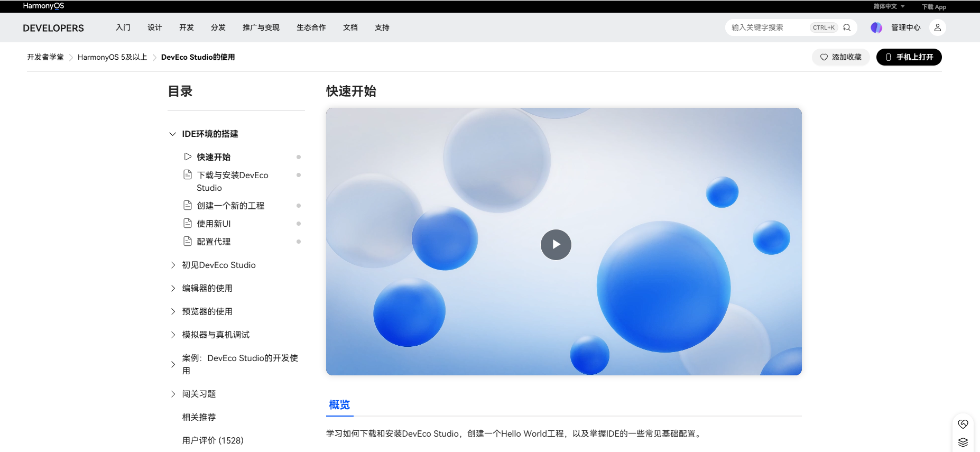Viewport: 980px width, 452px height.
Task: Click the DEVELOPERS logo
Action: click(x=53, y=28)
